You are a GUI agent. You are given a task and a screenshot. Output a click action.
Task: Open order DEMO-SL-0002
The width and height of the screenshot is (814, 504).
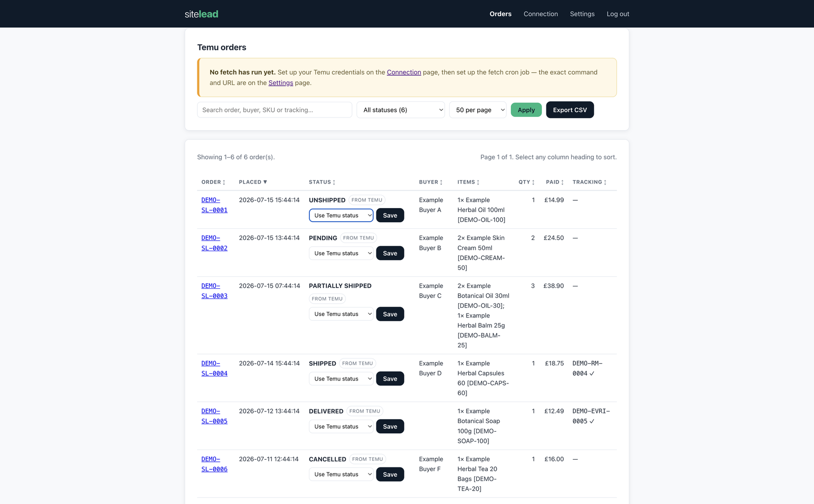click(x=214, y=243)
